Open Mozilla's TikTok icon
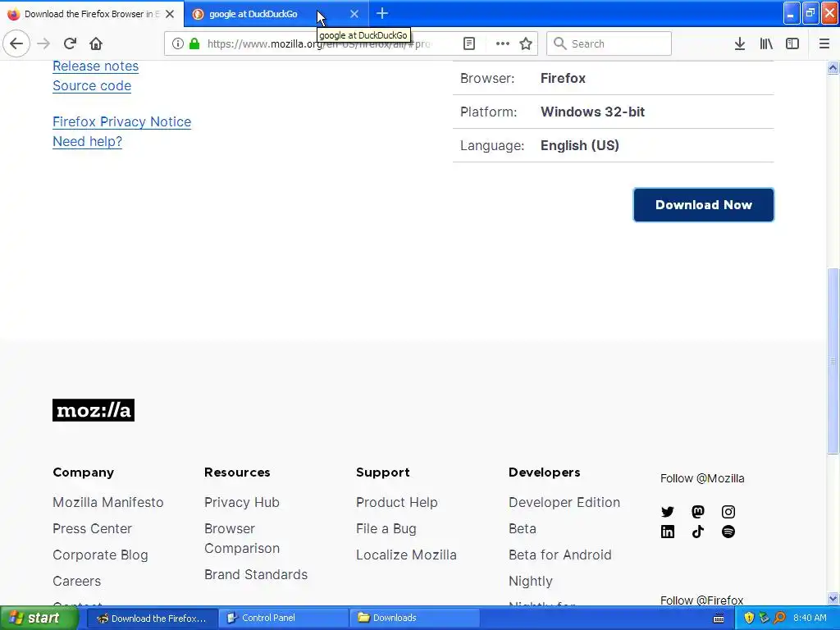 coord(697,532)
